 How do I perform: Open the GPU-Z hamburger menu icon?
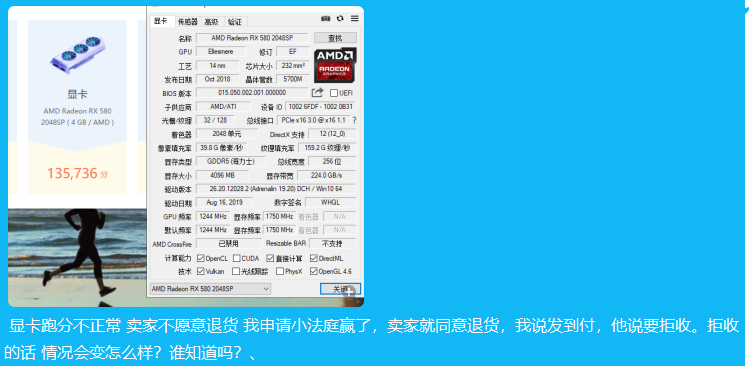[354, 19]
